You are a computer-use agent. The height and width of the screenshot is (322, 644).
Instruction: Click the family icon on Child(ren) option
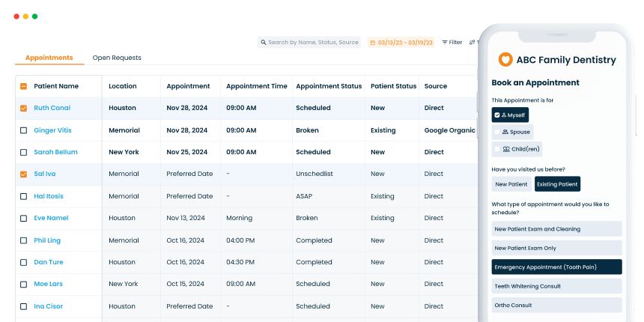click(506, 149)
